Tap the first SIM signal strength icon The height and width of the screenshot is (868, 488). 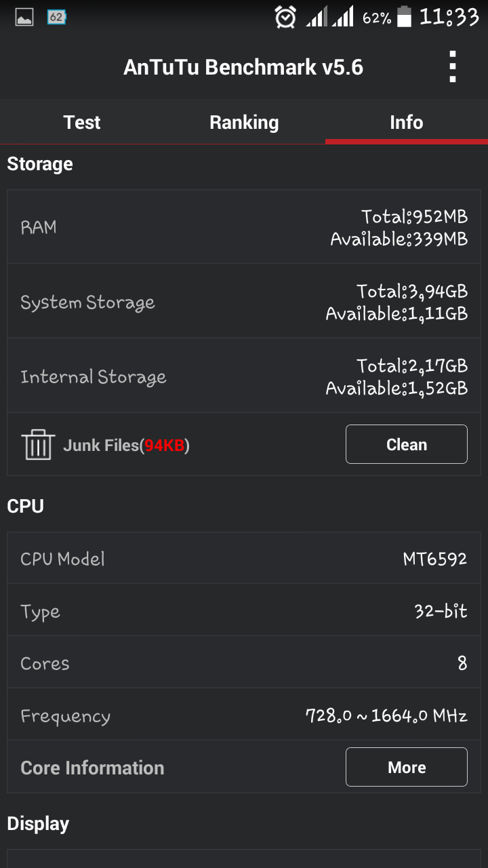pyautogui.click(x=316, y=17)
